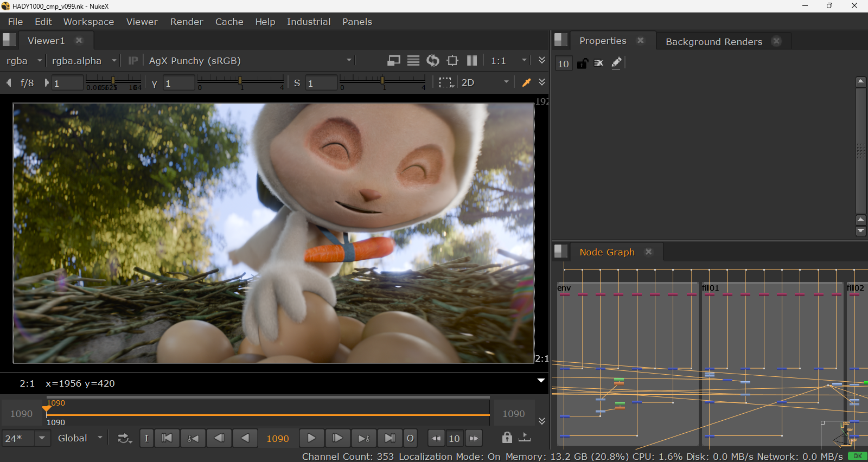The width and height of the screenshot is (868, 462).
Task: Click the current frame 1090 field
Action: 277,438
